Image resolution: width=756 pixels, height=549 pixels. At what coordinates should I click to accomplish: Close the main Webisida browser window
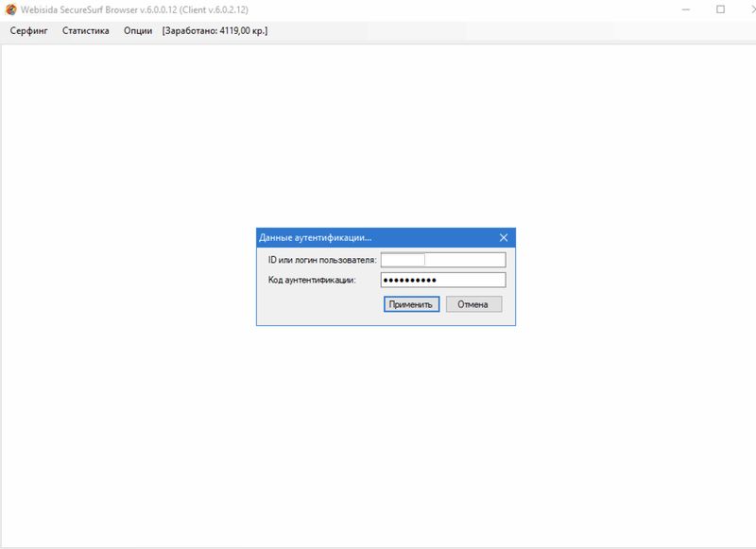tap(748, 9)
